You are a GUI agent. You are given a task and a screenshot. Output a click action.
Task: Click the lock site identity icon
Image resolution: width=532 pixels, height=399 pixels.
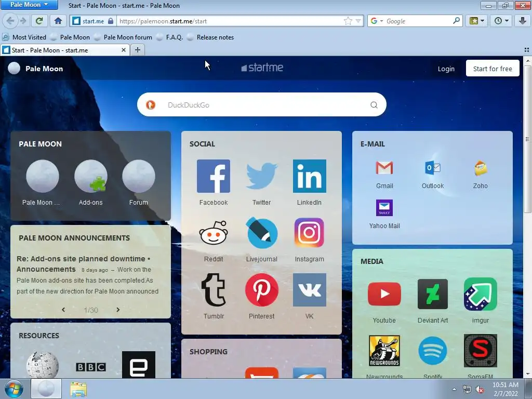111,21
